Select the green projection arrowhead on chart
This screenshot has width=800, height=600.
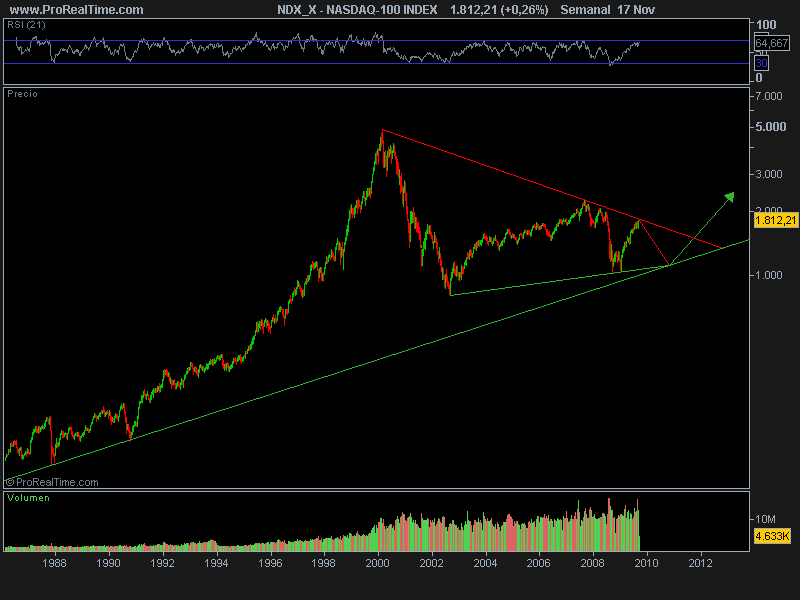tap(730, 197)
